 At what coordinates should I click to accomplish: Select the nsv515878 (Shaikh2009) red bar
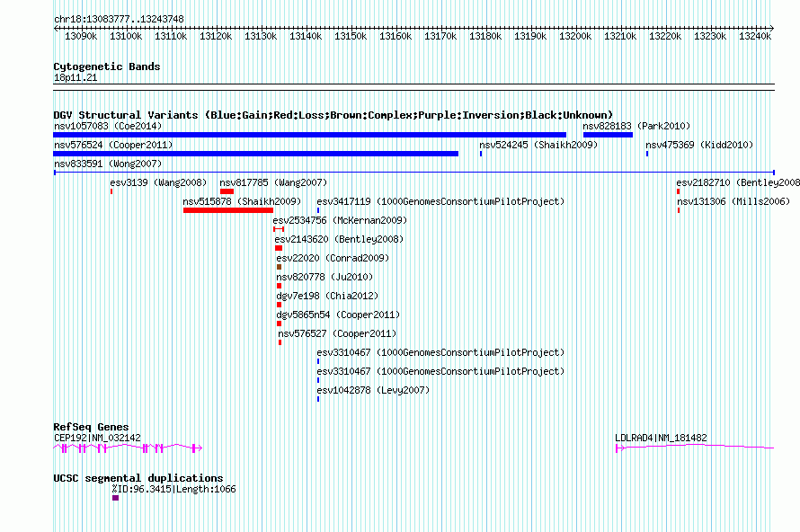click(x=228, y=210)
